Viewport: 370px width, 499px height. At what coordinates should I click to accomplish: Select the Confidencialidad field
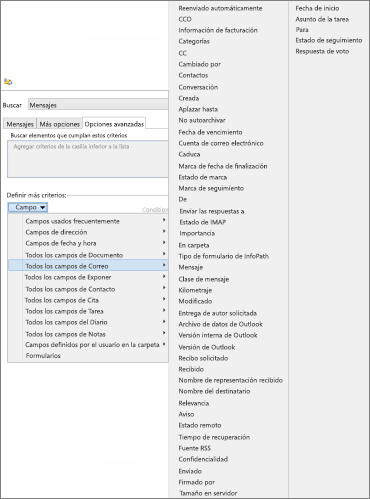point(203,459)
